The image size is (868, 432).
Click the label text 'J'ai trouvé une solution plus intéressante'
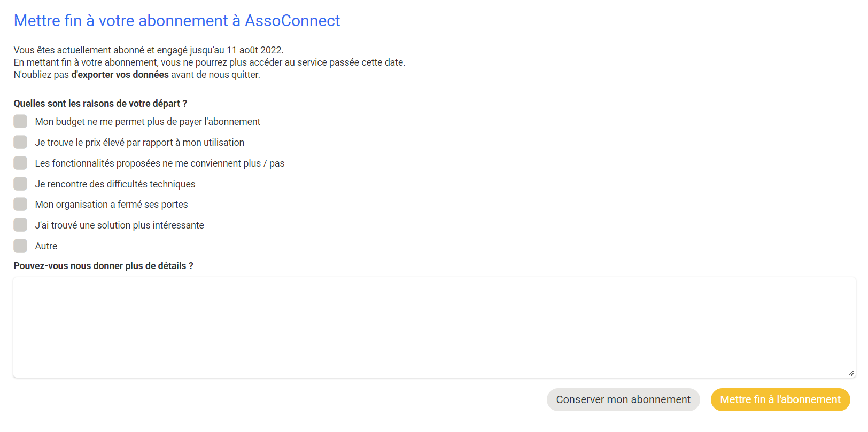click(x=120, y=225)
